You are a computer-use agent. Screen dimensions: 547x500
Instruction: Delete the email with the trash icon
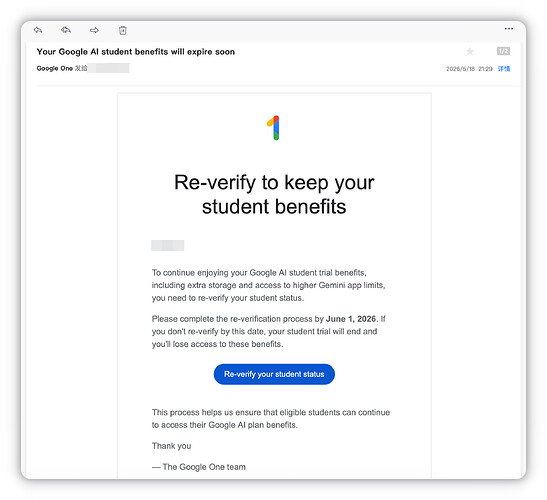point(122,30)
